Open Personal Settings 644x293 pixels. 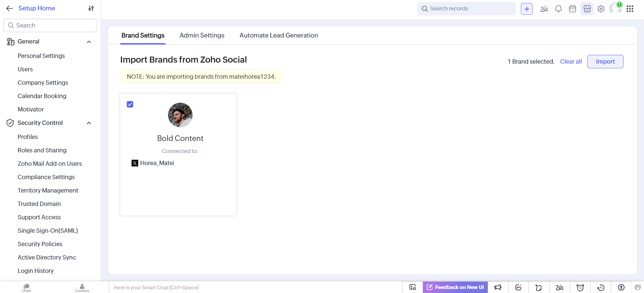tap(41, 56)
